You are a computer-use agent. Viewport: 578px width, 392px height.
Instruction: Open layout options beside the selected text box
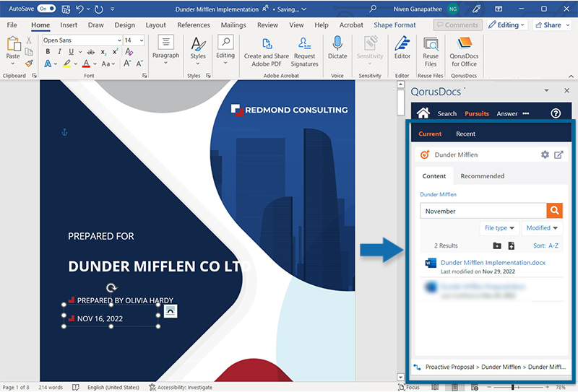coord(171,311)
